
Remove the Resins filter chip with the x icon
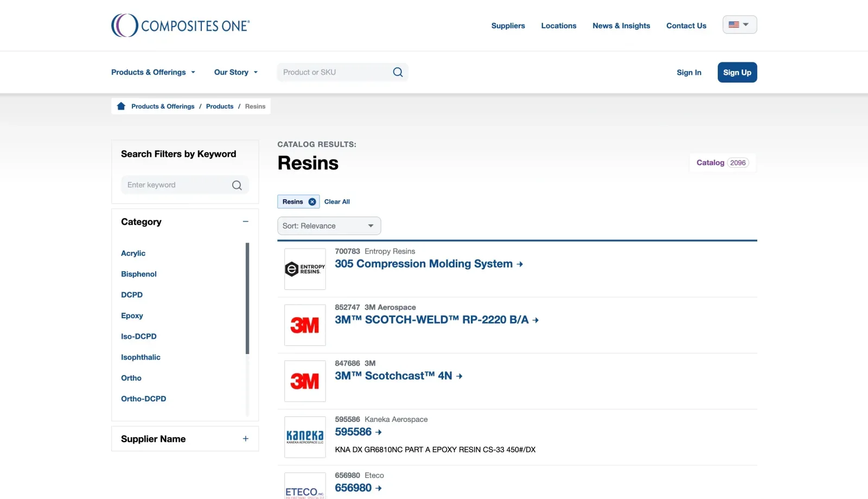[x=312, y=201]
